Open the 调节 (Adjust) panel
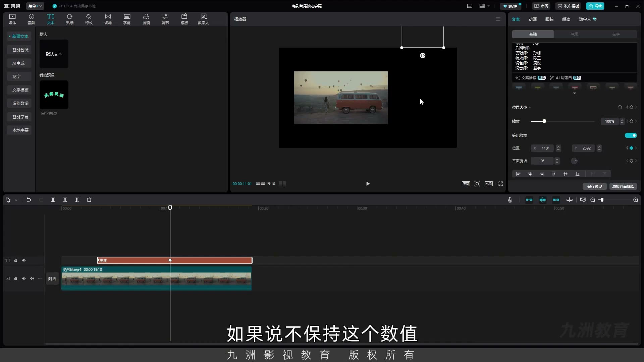The height and width of the screenshot is (362, 644). click(165, 19)
